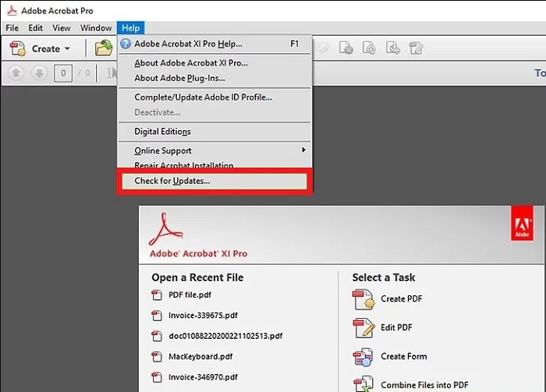Select Complete/Update Adobe ID Profile
Image resolution: width=546 pixels, height=392 pixels.
point(214,97)
